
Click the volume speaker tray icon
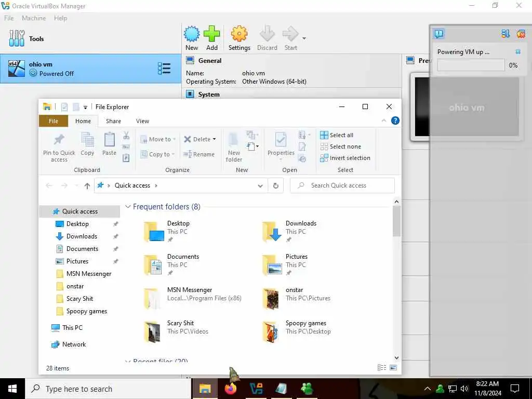(x=464, y=389)
